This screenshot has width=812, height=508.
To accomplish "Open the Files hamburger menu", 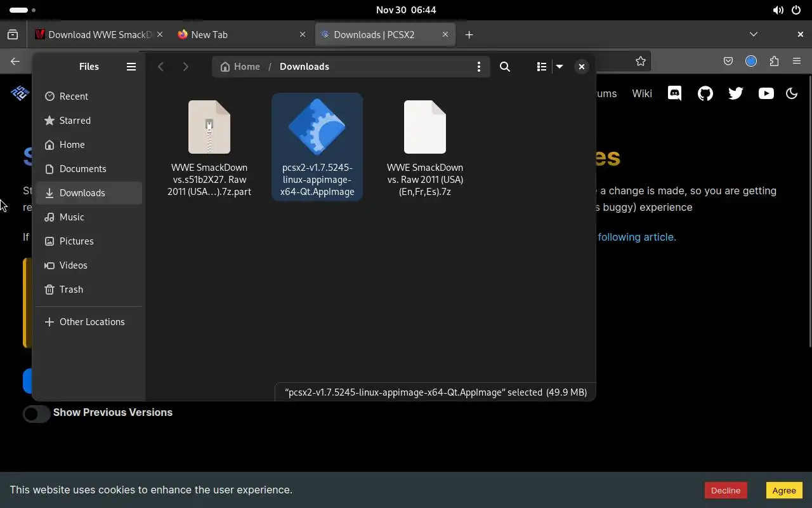I will [131, 67].
